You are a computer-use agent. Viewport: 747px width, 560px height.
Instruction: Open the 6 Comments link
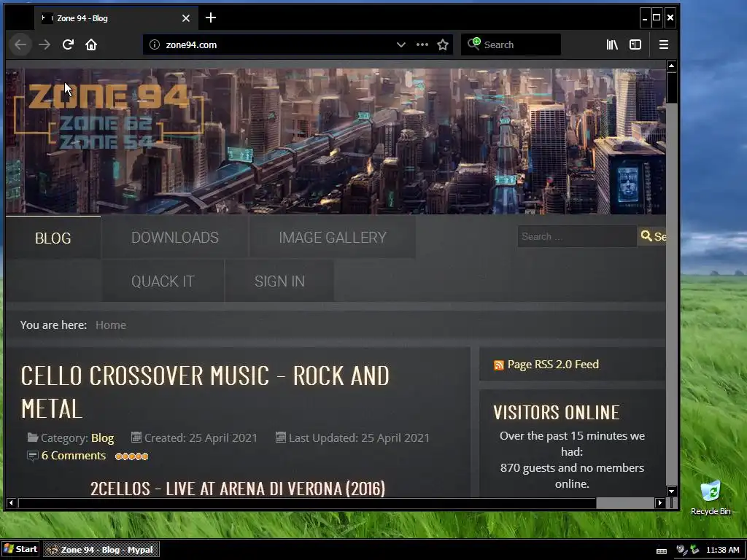click(x=74, y=456)
